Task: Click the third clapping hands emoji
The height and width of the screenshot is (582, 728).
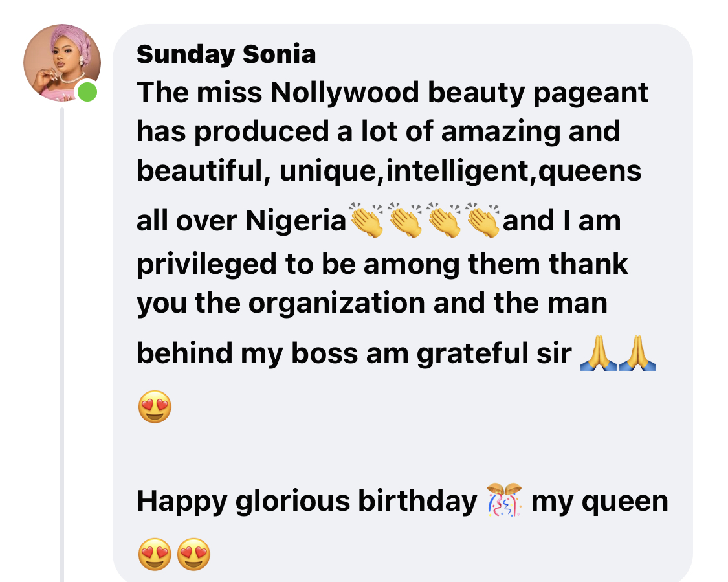Action: tap(444, 220)
